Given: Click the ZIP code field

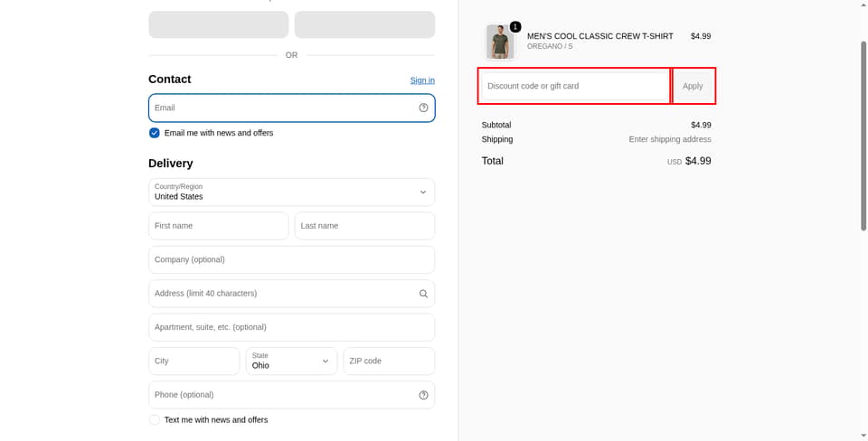Looking at the screenshot, I should pos(389,361).
